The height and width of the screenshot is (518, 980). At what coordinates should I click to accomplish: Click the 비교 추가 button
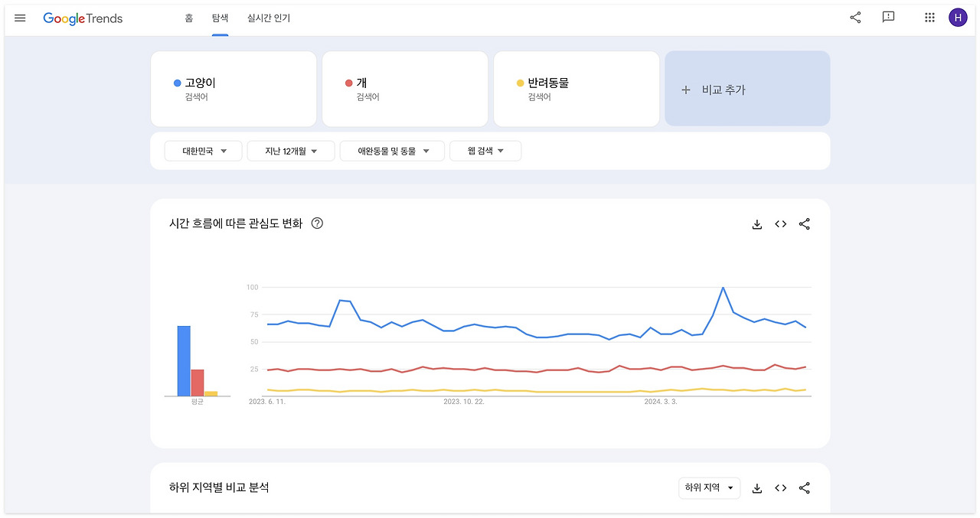(x=747, y=89)
